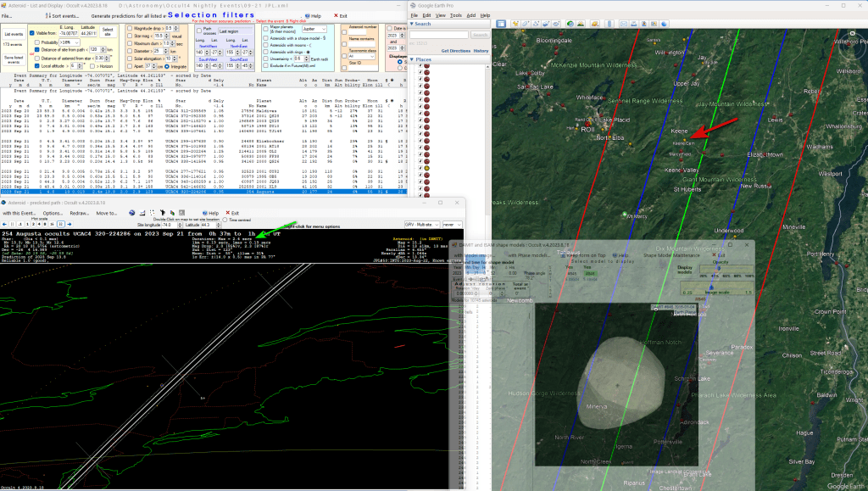This screenshot has height=491, width=868.
Task: Uncheck the 'Visible from' checkbox
Action: click(31, 32)
